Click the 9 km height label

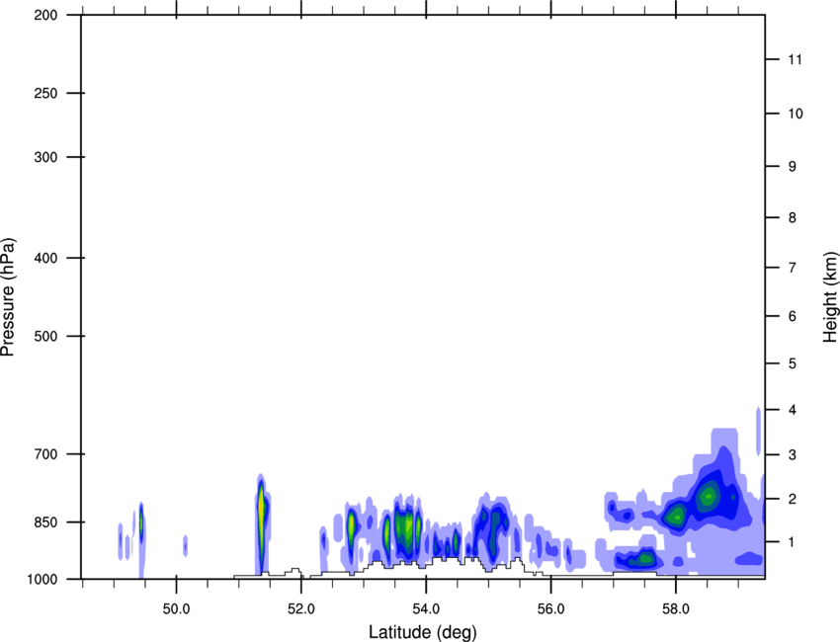[793, 167]
